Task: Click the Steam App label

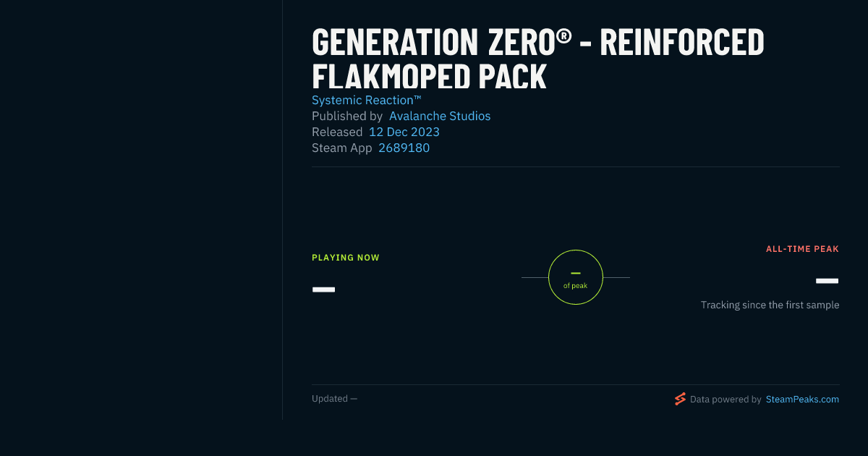Action: tap(342, 148)
